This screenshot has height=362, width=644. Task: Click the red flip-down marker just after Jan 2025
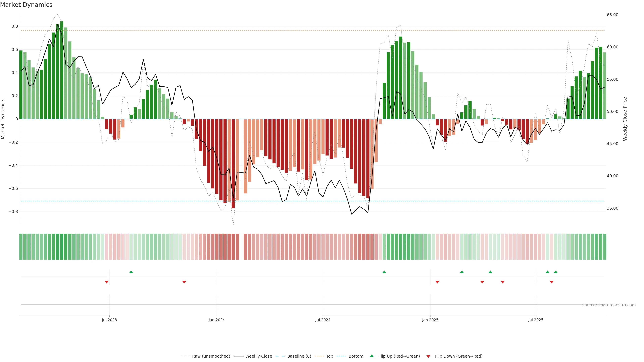click(437, 282)
